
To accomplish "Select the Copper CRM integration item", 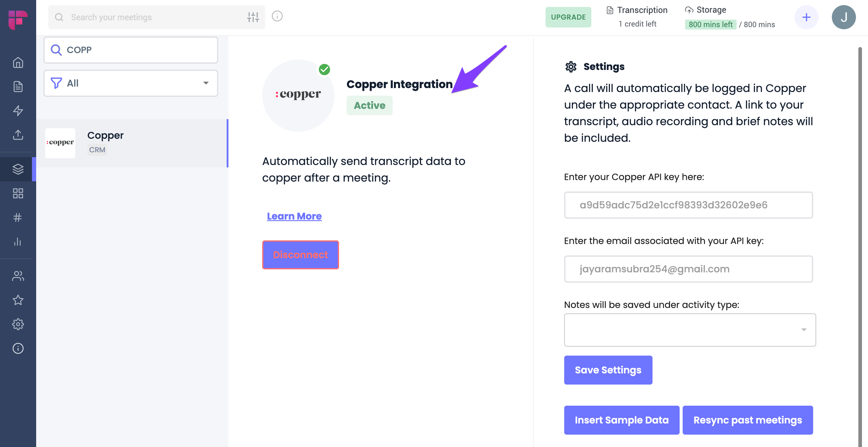I will (x=132, y=143).
